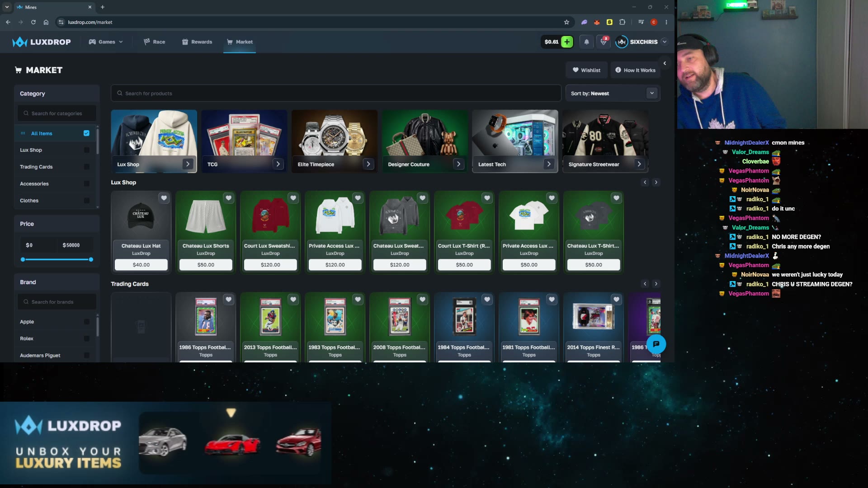Open a new browser tab
Viewport: 868px width, 488px height.
(103, 7)
